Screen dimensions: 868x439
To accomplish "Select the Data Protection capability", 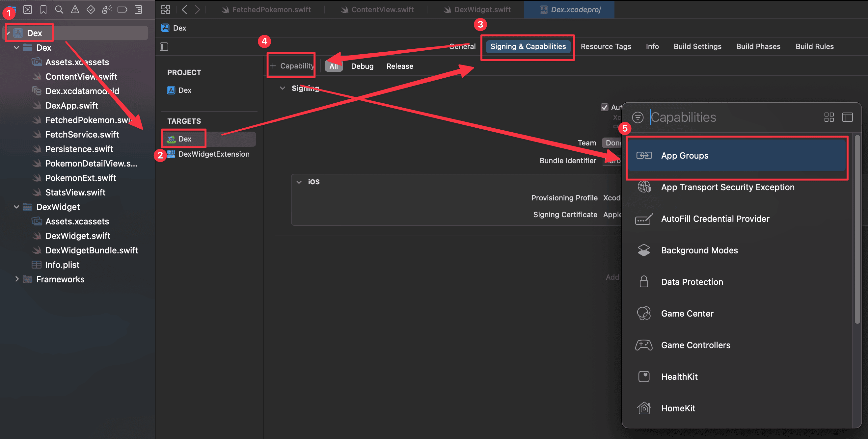I will coord(737,282).
